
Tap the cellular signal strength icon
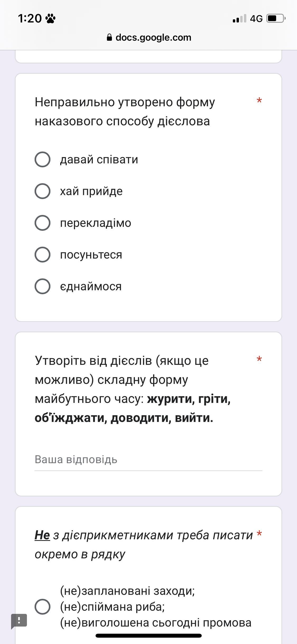point(239,19)
